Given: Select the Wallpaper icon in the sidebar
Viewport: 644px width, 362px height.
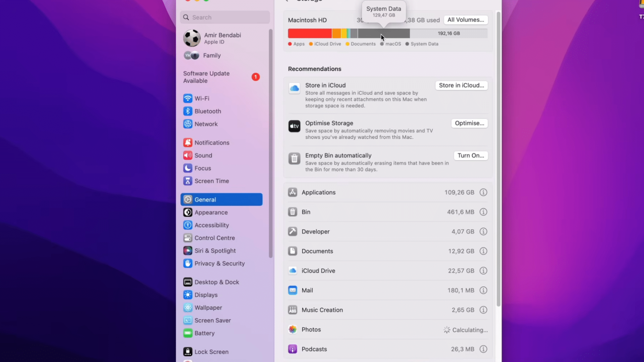Looking at the screenshot, I should [188, 307].
